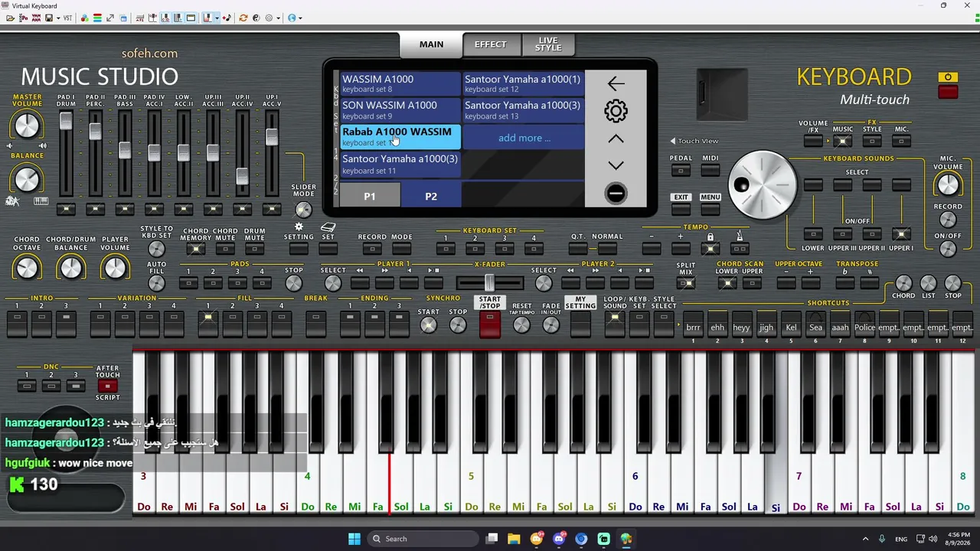
Task: Toggle Chord Scan Lower button
Action: [x=727, y=283]
